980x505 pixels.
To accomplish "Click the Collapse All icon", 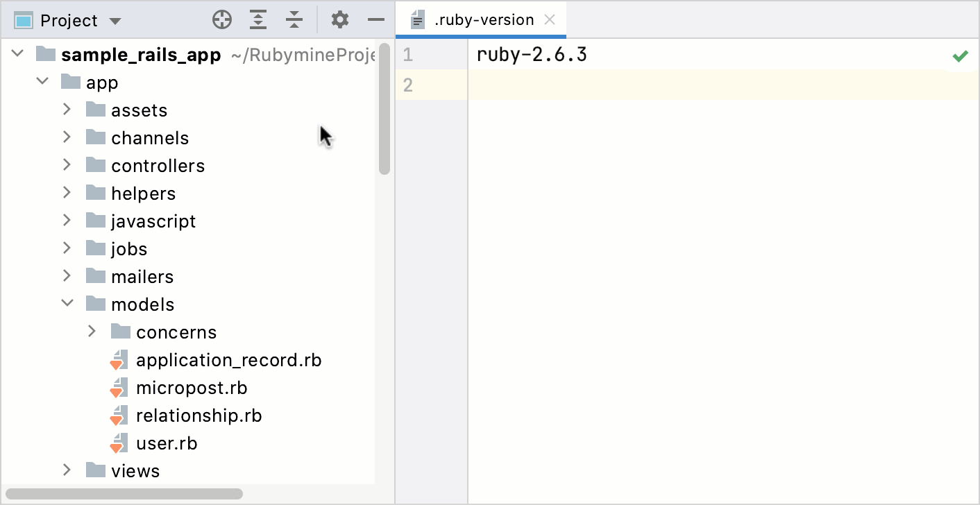I will 294,19.
